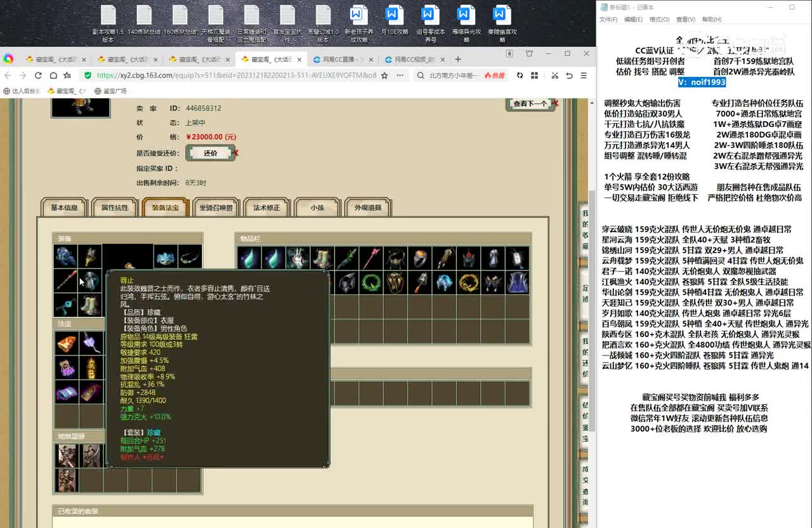Open Notepad 文件(F) menu

pos(608,20)
